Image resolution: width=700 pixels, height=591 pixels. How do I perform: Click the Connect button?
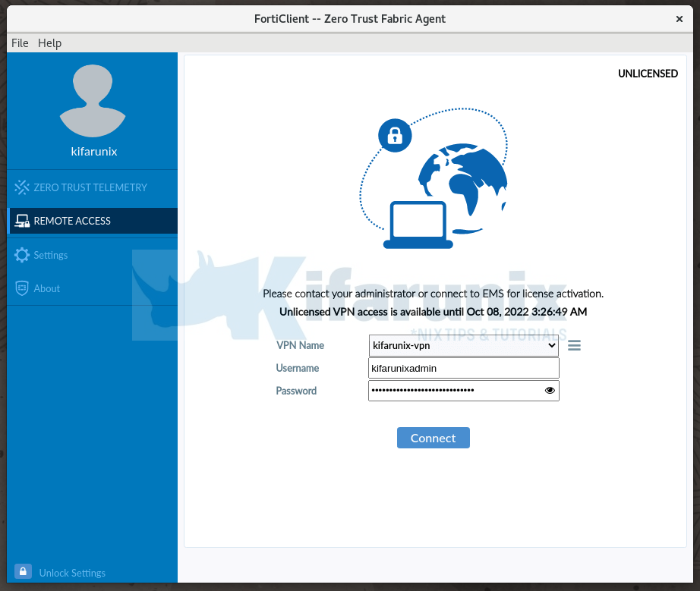[433, 438]
